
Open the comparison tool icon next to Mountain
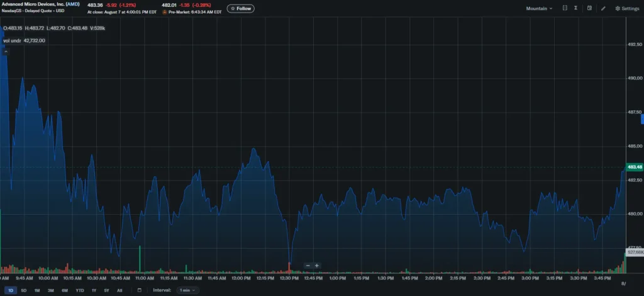click(x=565, y=8)
